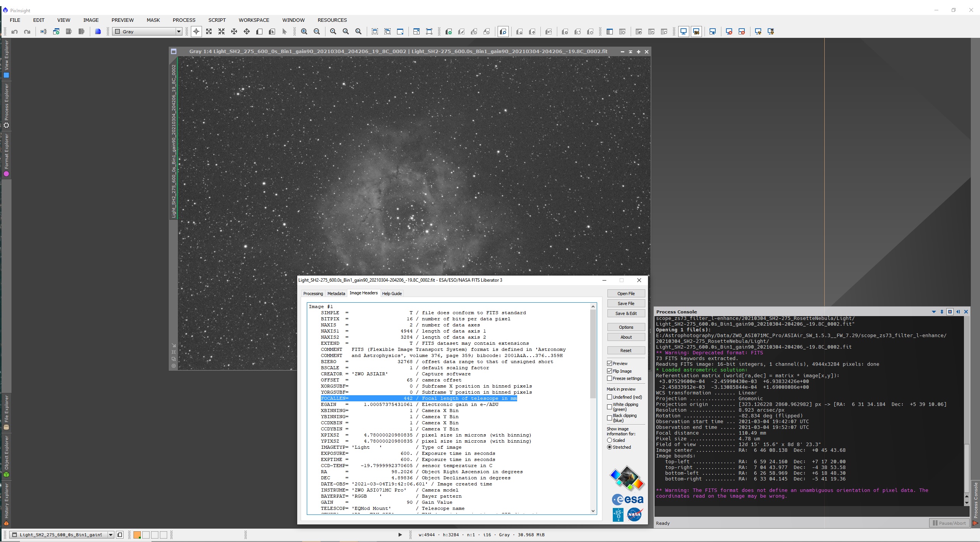Enable the Undefined (red) checkbox
Viewport: 980px width, 542px height.
(610, 397)
